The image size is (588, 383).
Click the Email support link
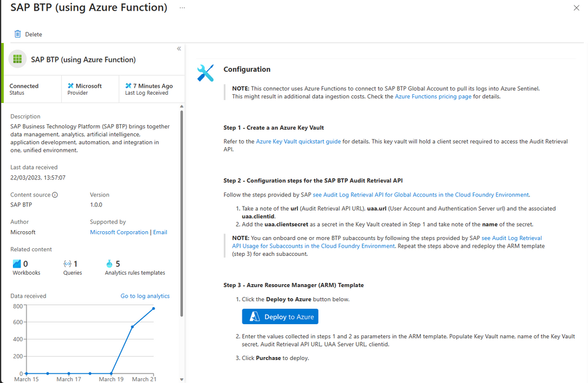(x=160, y=232)
